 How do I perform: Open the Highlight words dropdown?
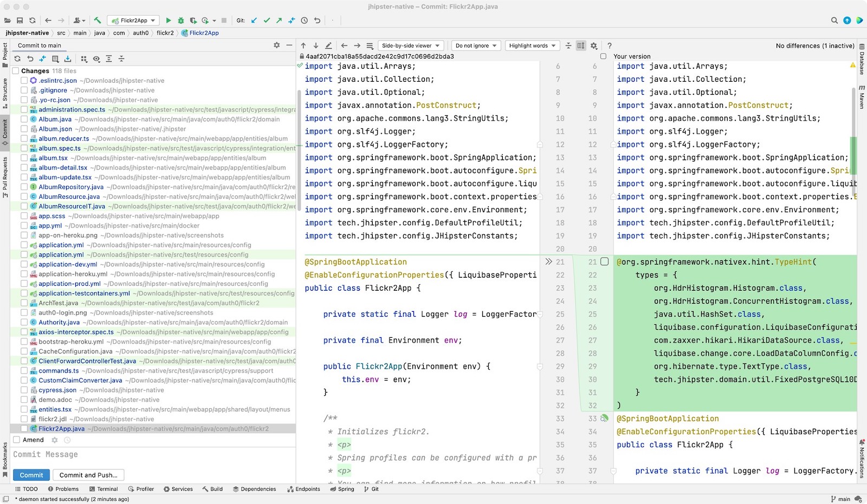(532, 46)
